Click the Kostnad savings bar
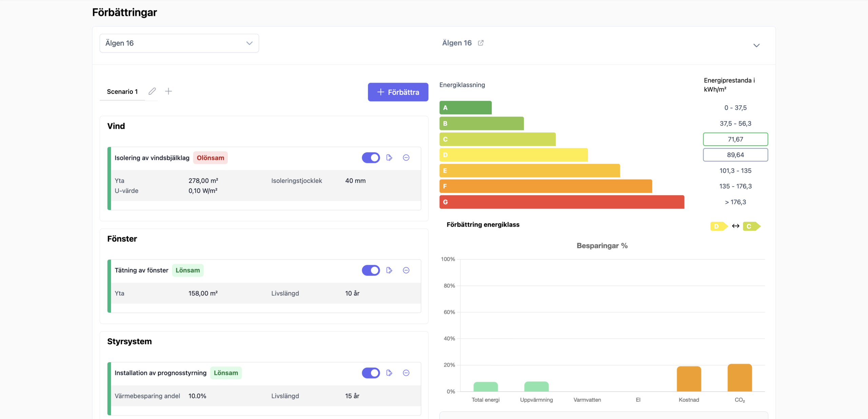The width and height of the screenshot is (868, 419). click(689, 379)
